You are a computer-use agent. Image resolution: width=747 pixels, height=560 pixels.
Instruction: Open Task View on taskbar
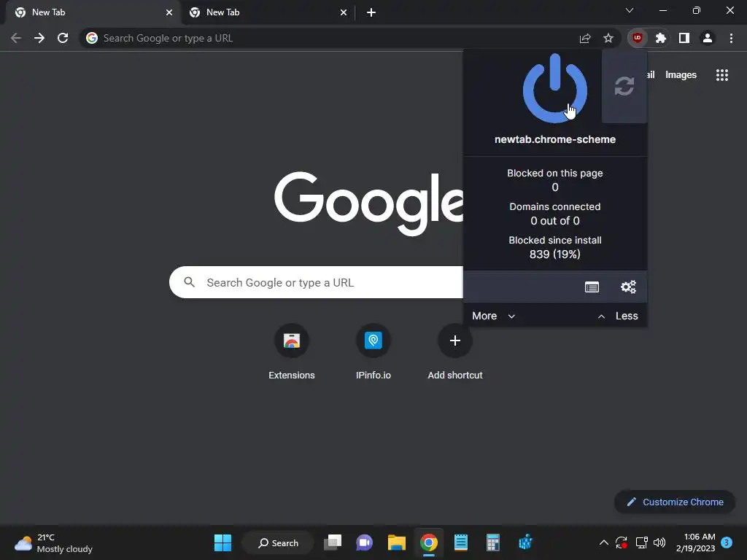[333, 542]
